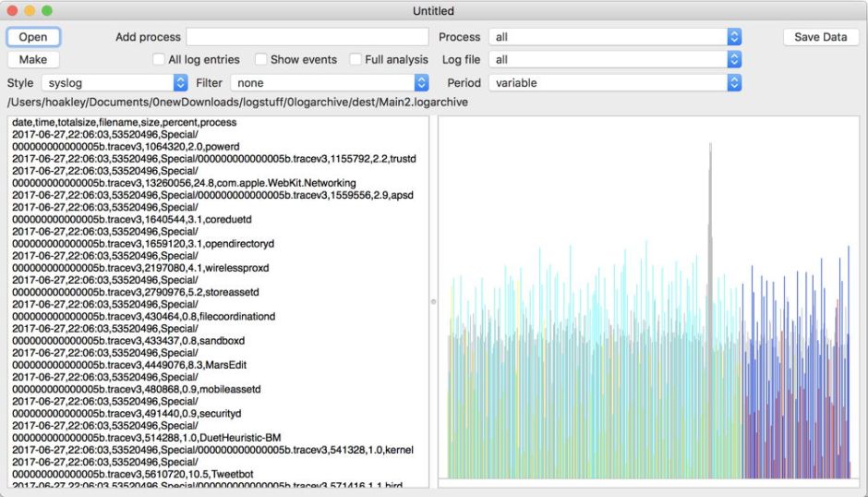The image size is (868, 497).
Task: Click the split divider handle between panes
Action: click(434, 301)
